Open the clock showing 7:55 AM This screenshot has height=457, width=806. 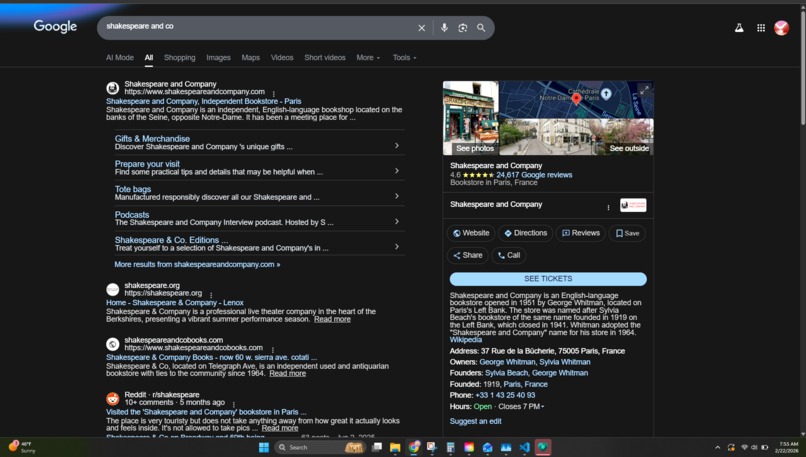click(789, 447)
